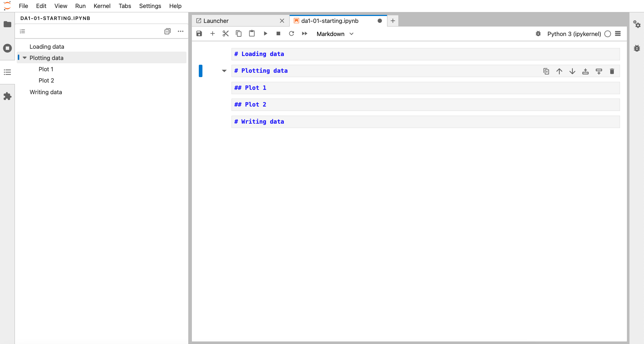Insert a cell above Plotting data cell
The width and height of the screenshot is (644, 344).
click(x=585, y=71)
